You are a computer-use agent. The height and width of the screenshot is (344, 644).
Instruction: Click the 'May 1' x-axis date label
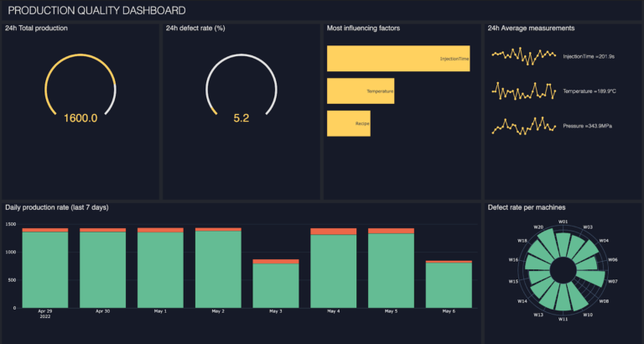click(x=161, y=311)
